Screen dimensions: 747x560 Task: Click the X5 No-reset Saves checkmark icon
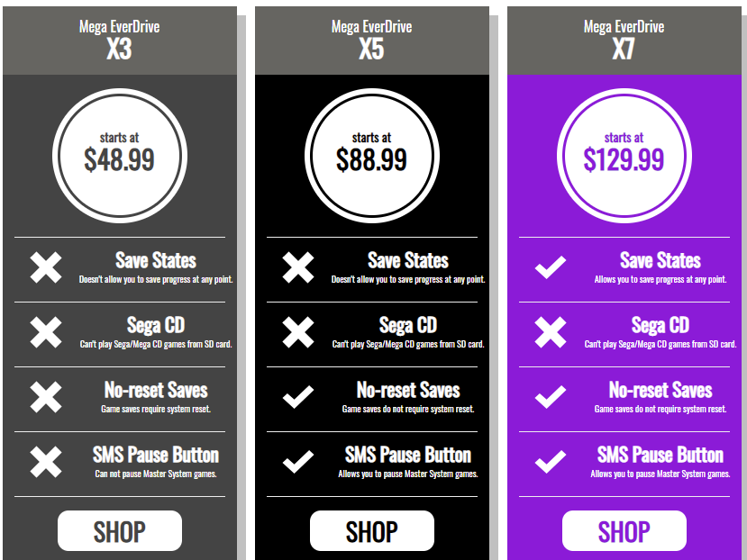298,398
